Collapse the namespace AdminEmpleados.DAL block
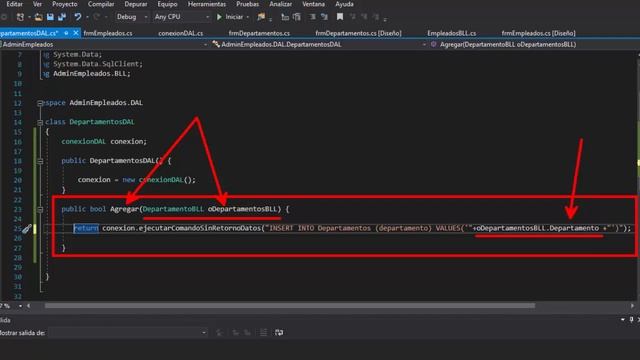This screenshot has height=360, width=640. click(x=40, y=103)
